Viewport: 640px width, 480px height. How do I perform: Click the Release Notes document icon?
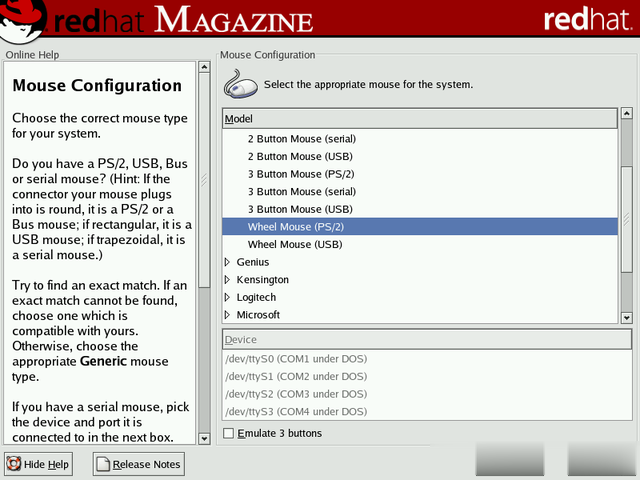click(103, 464)
